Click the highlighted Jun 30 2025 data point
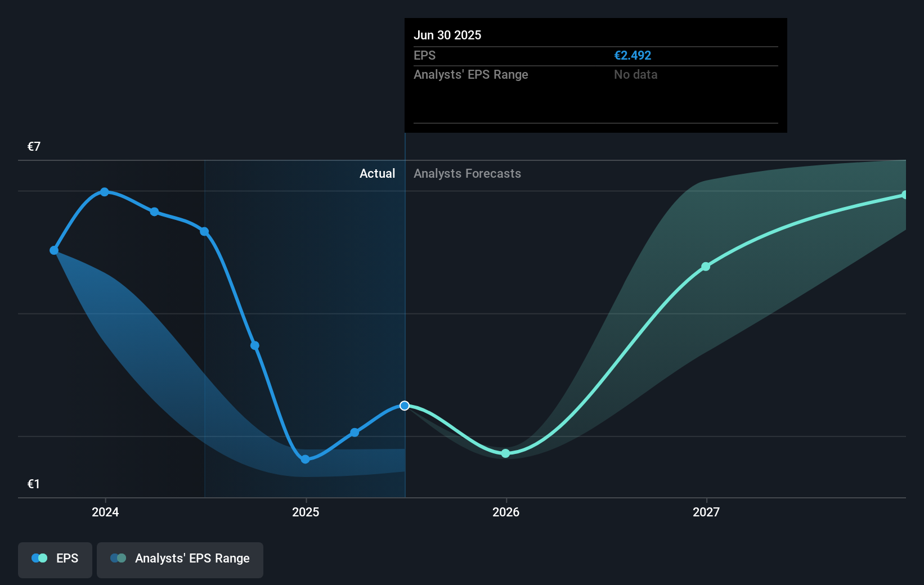924x585 pixels. [x=405, y=406]
